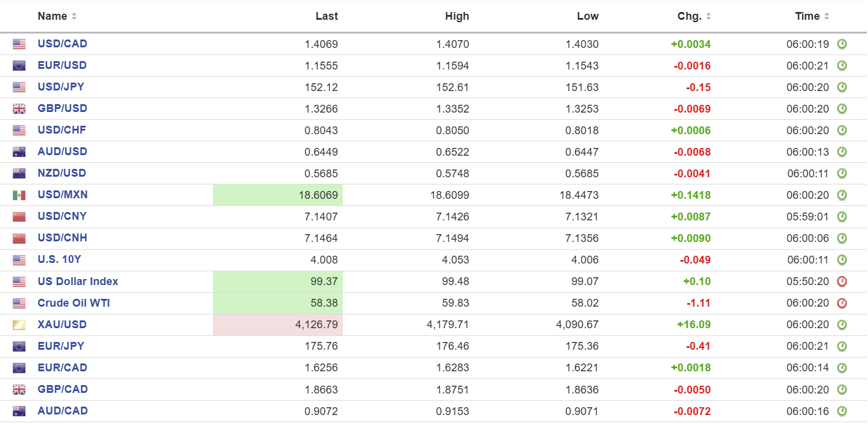Click the highlighted USD/MXN last price cell
The image size is (868, 424).
(x=278, y=195)
